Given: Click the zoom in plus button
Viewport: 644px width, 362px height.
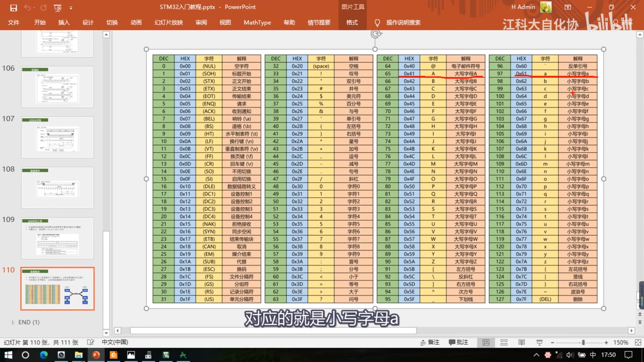Looking at the screenshot, I should [606, 343].
